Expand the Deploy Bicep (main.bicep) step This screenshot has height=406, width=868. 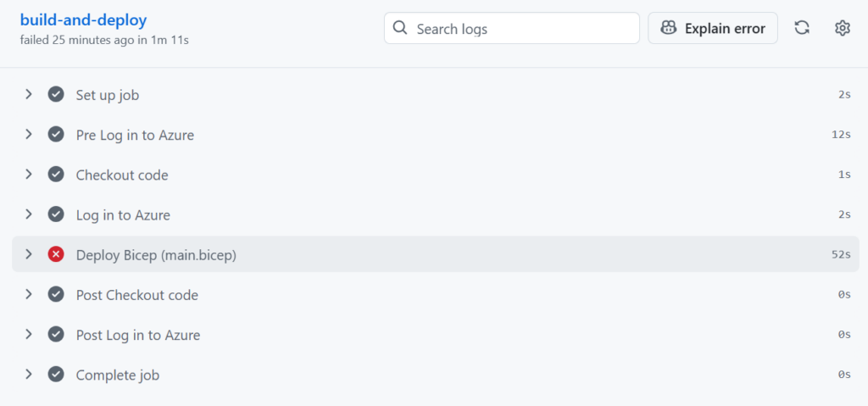29,254
